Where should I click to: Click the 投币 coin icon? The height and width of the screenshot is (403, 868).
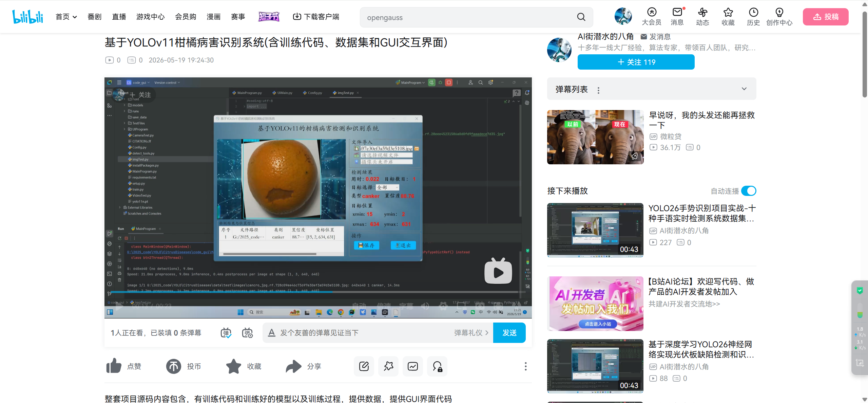pyautogui.click(x=173, y=366)
